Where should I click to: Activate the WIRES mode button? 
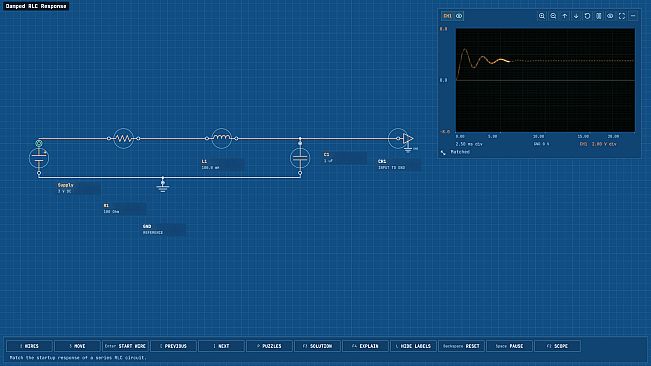(29, 346)
